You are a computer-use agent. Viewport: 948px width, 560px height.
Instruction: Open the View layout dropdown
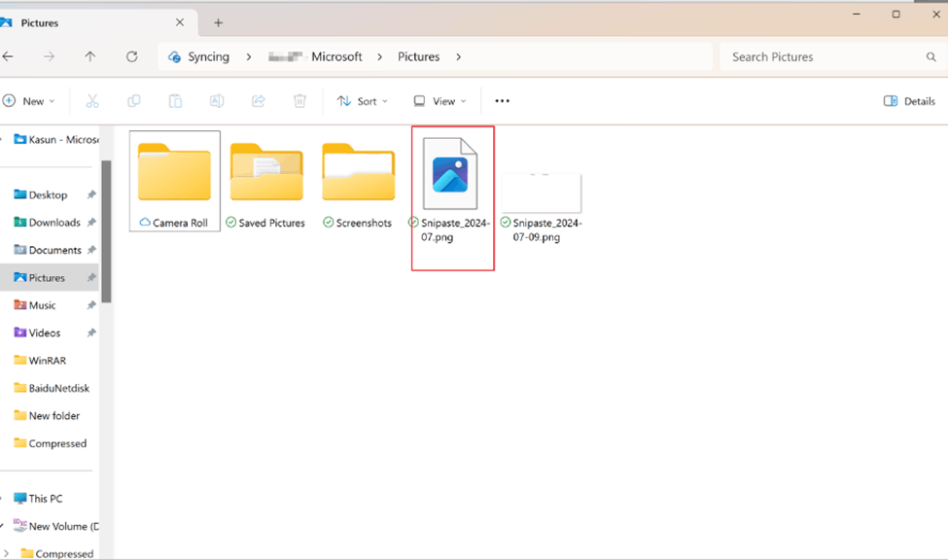pyautogui.click(x=439, y=101)
